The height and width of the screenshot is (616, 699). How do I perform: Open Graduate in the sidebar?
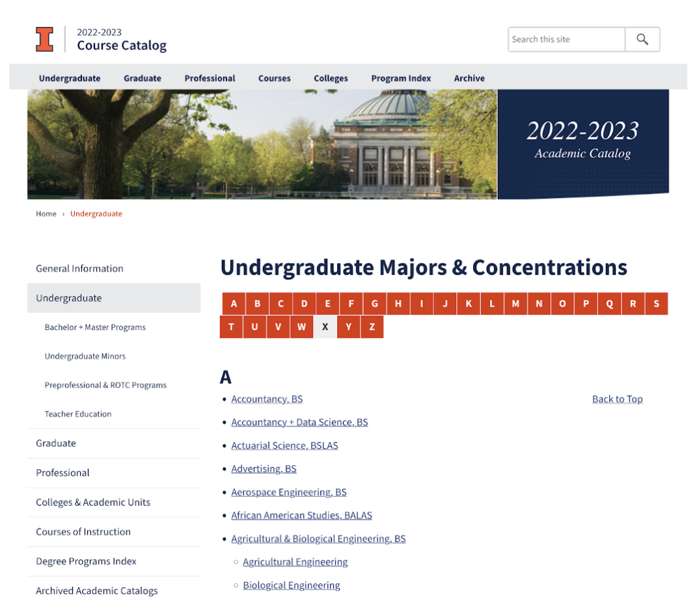pyautogui.click(x=56, y=443)
